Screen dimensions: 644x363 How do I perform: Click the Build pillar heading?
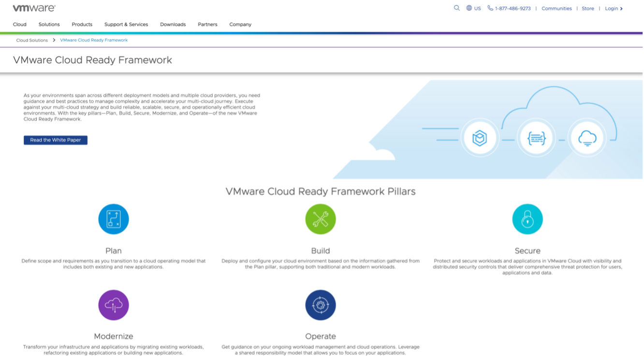[x=321, y=251]
